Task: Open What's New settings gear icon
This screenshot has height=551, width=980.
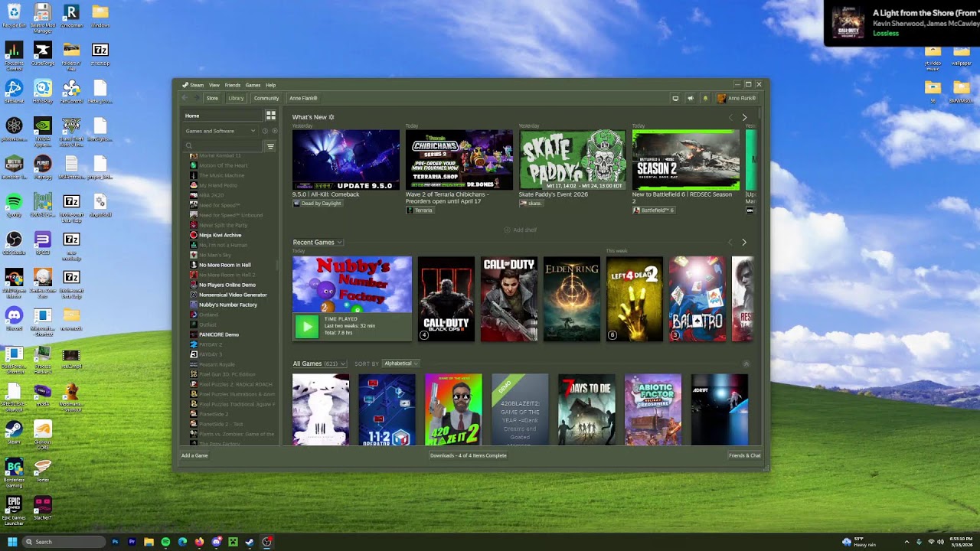Action: [x=332, y=117]
